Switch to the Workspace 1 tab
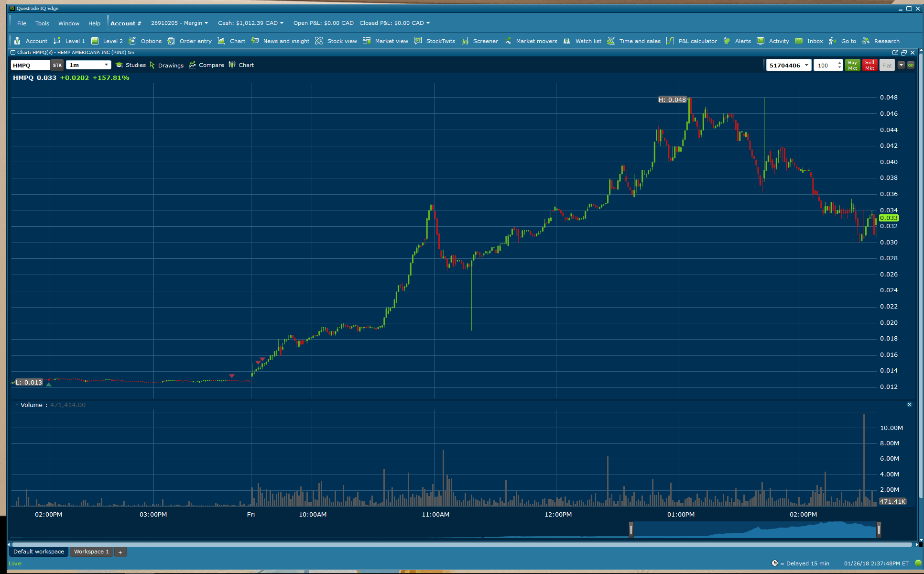The height and width of the screenshot is (574, 924). pos(91,552)
